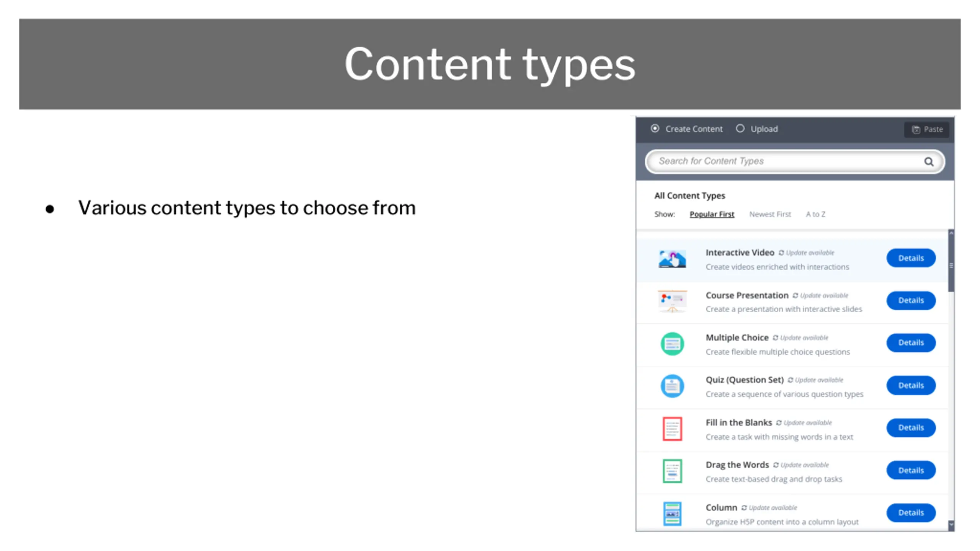Click the Course Presentation icon
Screen dimensions: 980x551
(672, 301)
